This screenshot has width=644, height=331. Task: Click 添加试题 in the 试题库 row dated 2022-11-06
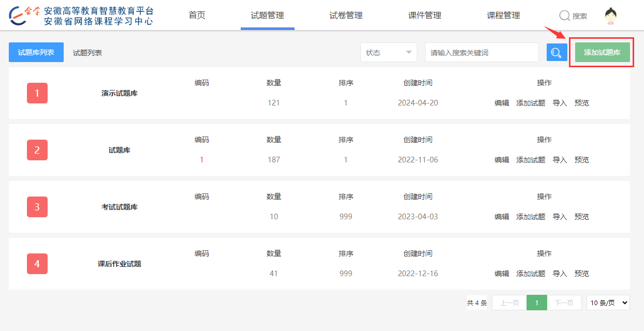pos(531,160)
